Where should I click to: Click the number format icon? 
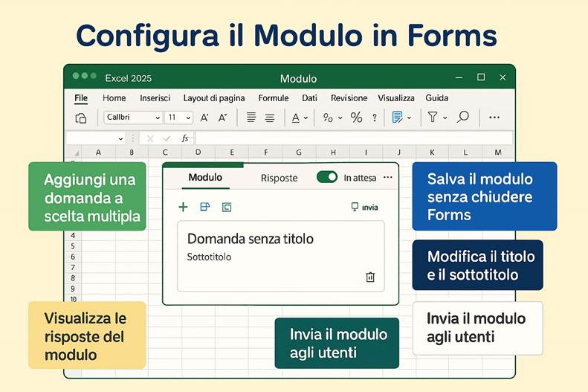(328, 118)
